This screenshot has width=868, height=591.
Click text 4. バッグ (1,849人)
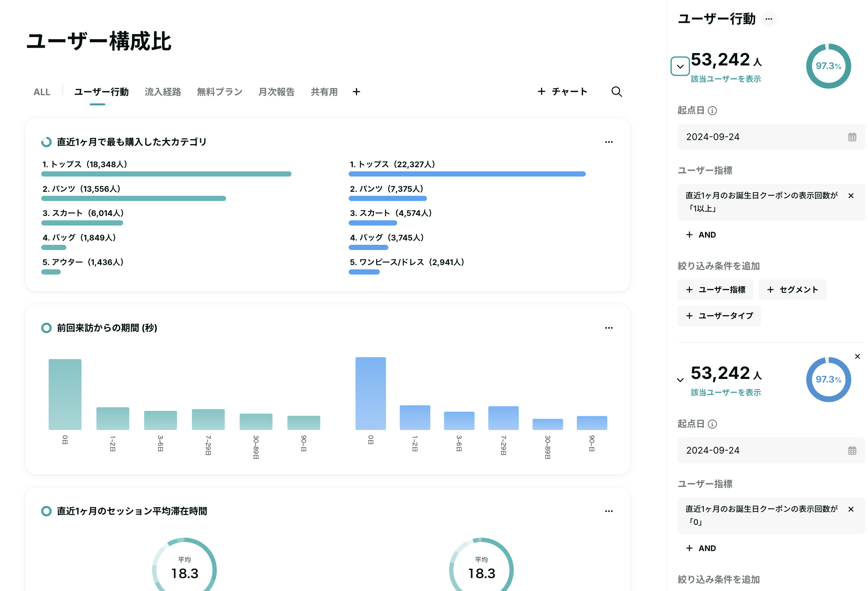(x=79, y=238)
